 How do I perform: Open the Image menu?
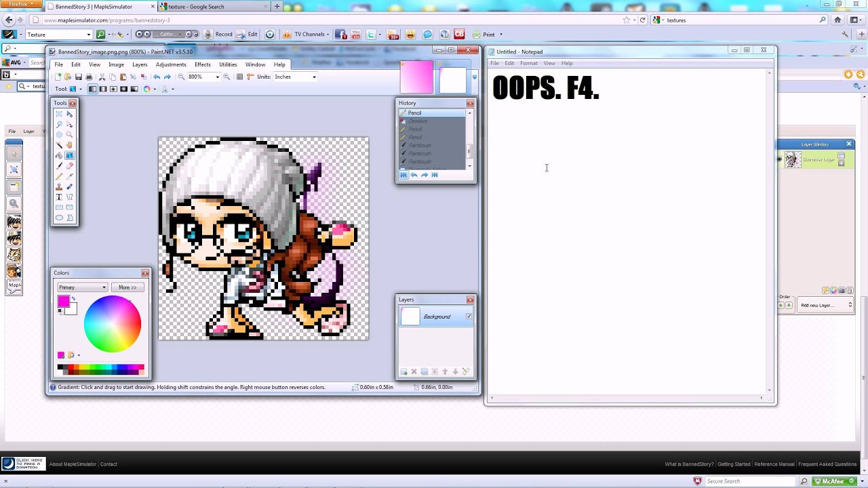pos(116,64)
